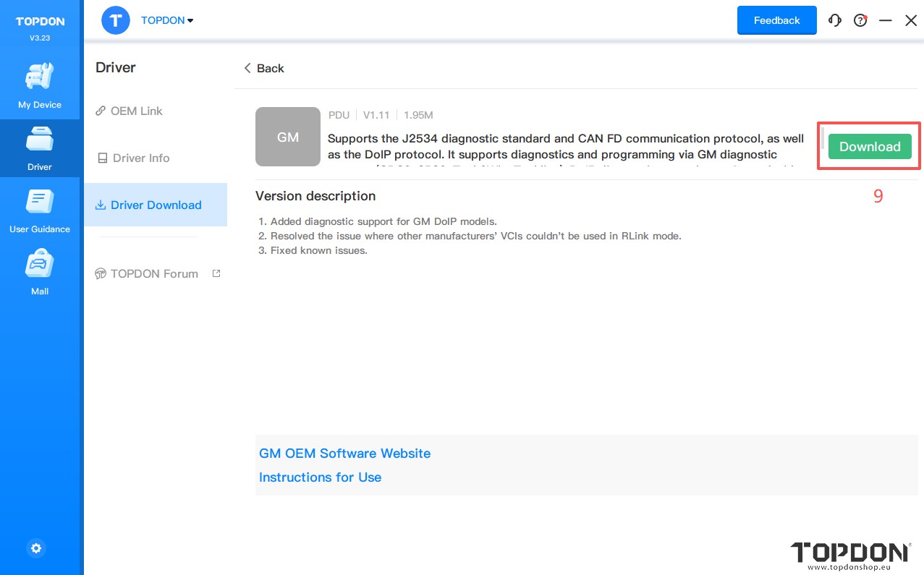
Task: Click the customer support headset icon
Action: pos(835,20)
